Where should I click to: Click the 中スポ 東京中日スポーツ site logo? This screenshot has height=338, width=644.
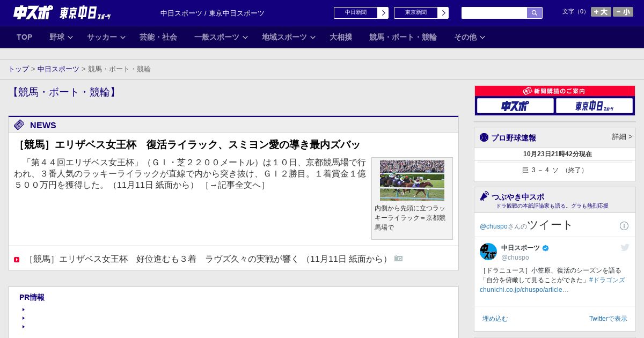62,12
